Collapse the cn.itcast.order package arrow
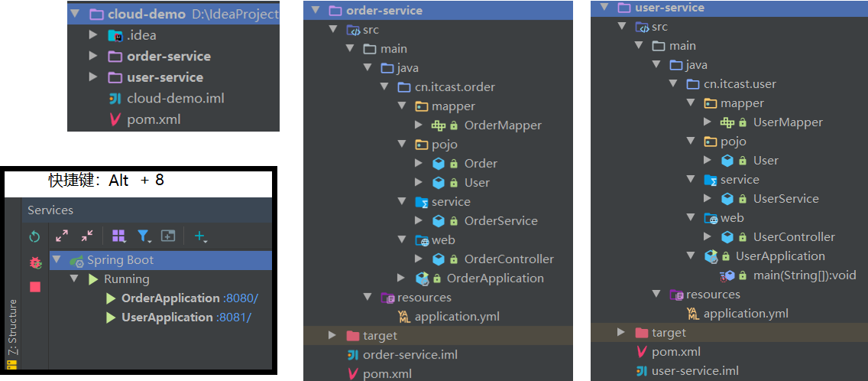 384,87
